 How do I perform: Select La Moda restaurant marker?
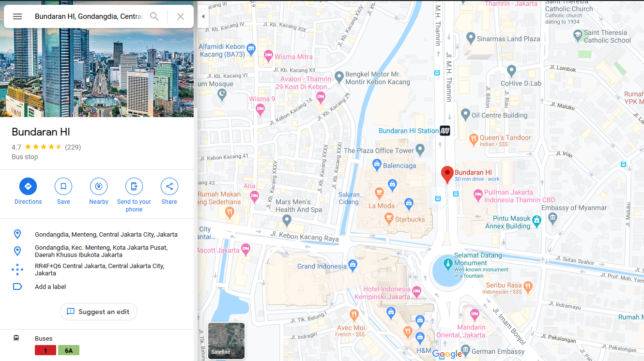[379, 193]
